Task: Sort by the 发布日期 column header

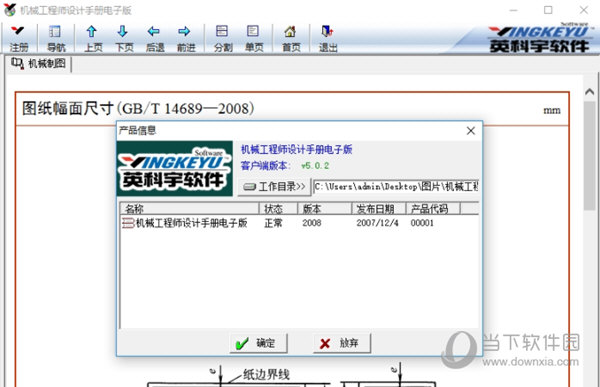Action: coord(378,209)
